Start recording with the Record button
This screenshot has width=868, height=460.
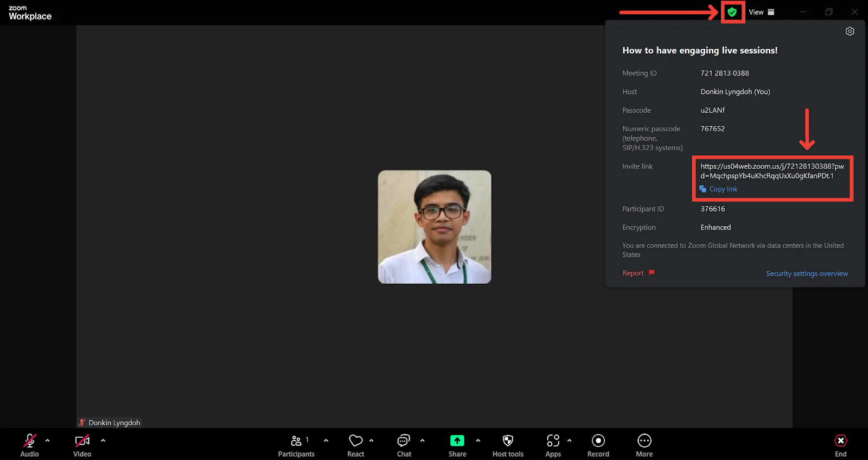click(x=598, y=445)
